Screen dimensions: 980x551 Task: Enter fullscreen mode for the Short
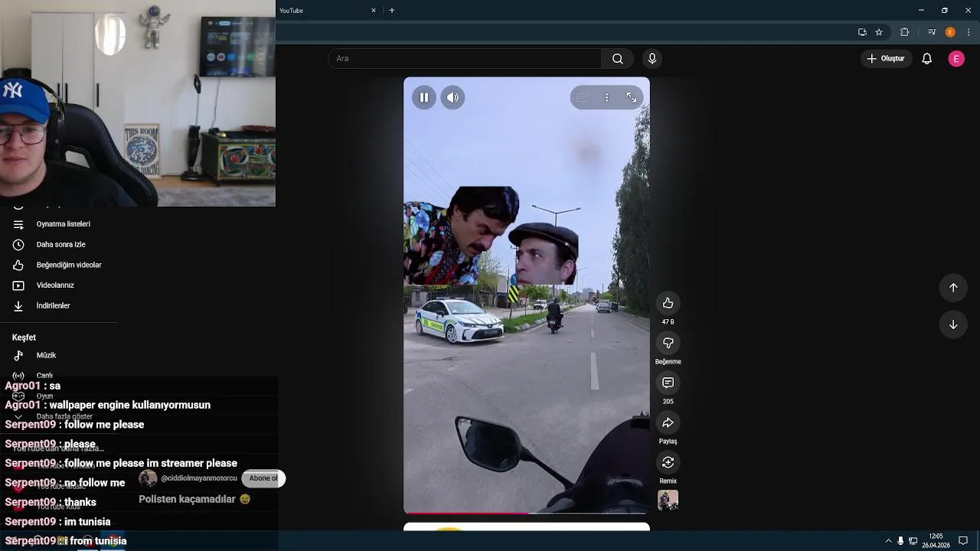point(631,97)
